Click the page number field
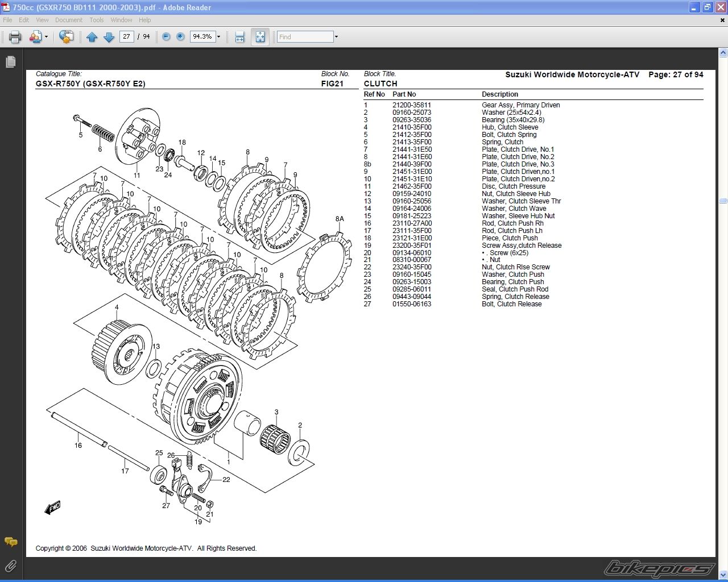Screen dimensions: 728x582 pyautogui.click(x=126, y=37)
